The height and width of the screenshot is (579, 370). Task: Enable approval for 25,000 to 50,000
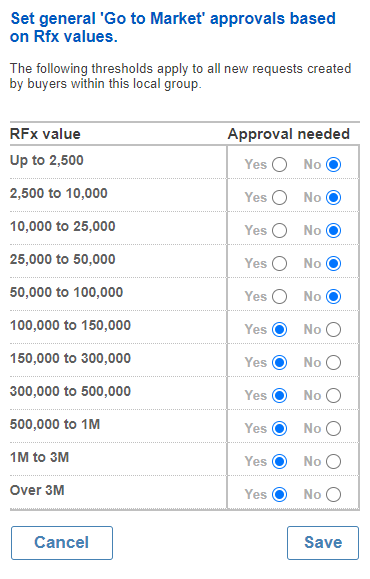[280, 264]
